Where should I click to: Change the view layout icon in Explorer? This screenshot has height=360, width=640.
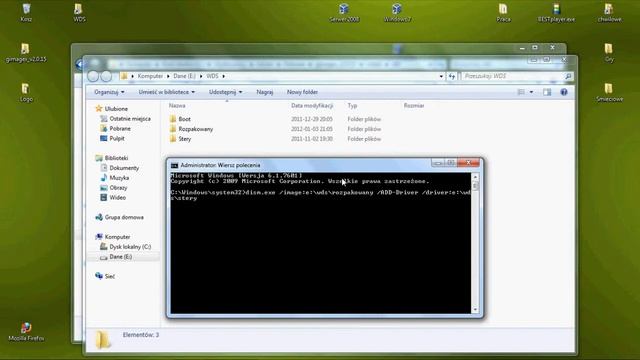coord(521,92)
